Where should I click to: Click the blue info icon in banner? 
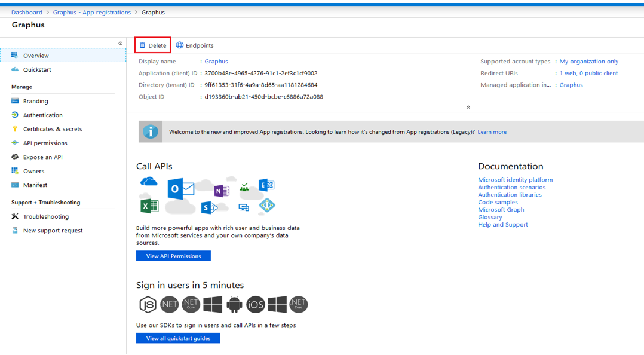tap(151, 132)
